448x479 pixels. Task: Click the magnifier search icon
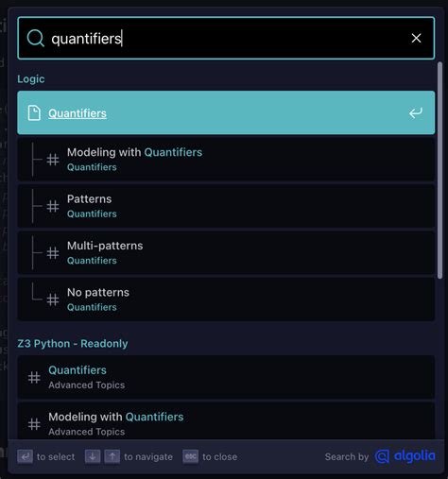35,38
